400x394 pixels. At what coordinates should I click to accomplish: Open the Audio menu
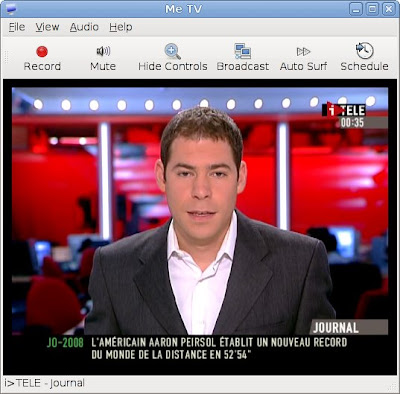(84, 27)
